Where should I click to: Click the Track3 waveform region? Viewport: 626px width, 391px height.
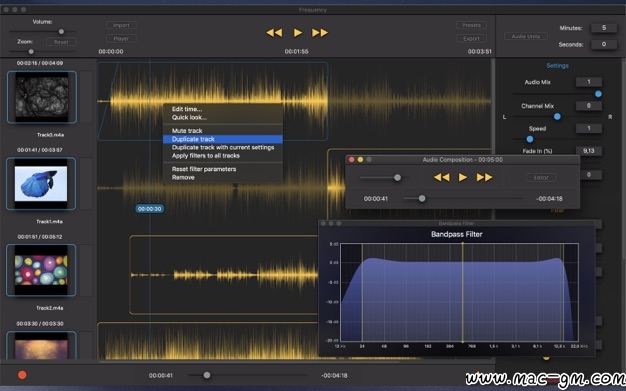213,101
